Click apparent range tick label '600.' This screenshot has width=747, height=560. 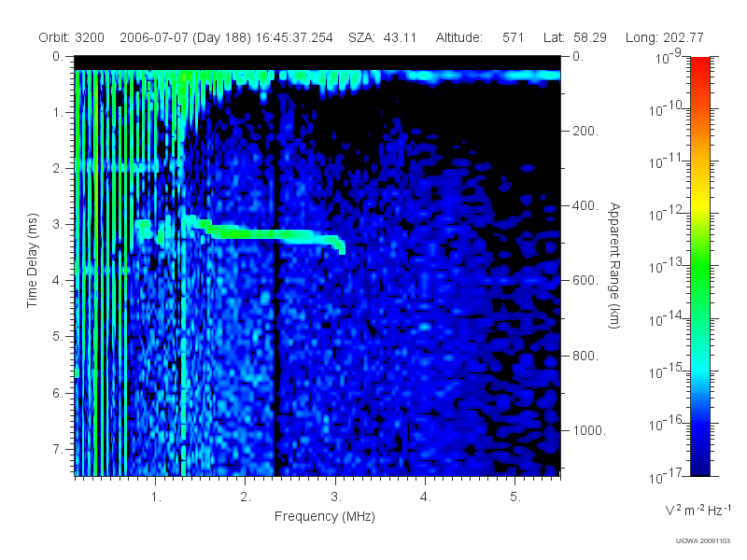[585, 281]
